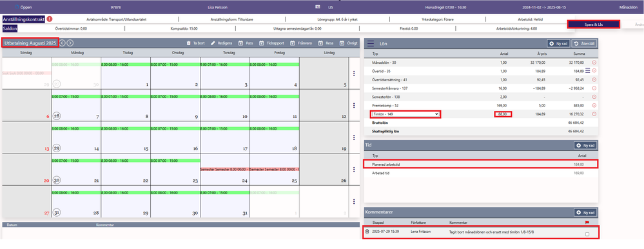This screenshot has width=644, height=249.
Task: Open the three-dot menu for week 27
Action: click(354, 73)
